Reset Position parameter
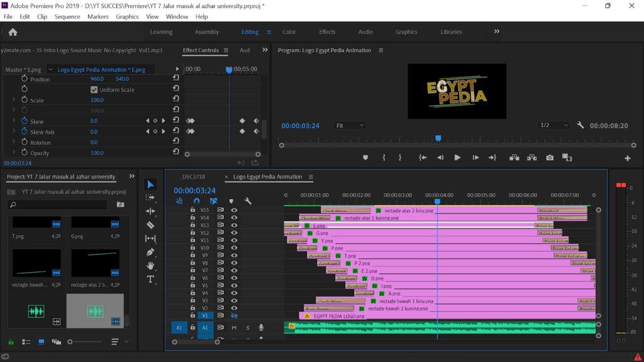Viewport: 644px width, 362px height. [176, 77]
